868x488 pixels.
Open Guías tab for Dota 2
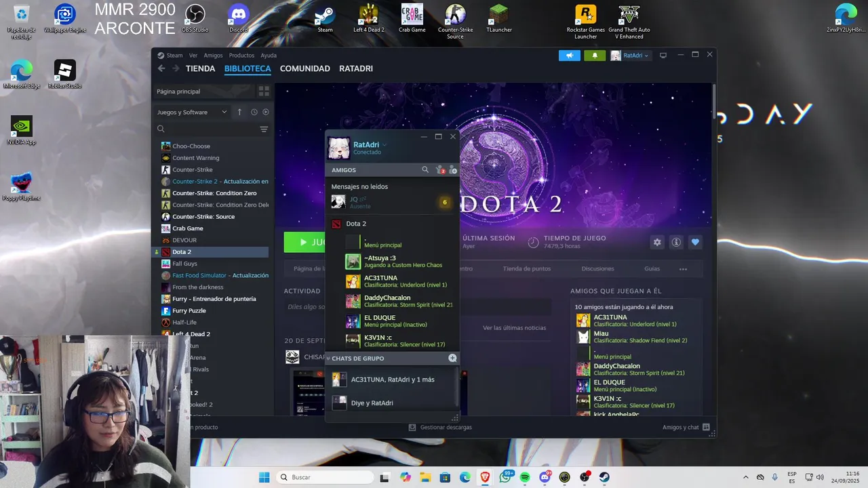point(652,269)
